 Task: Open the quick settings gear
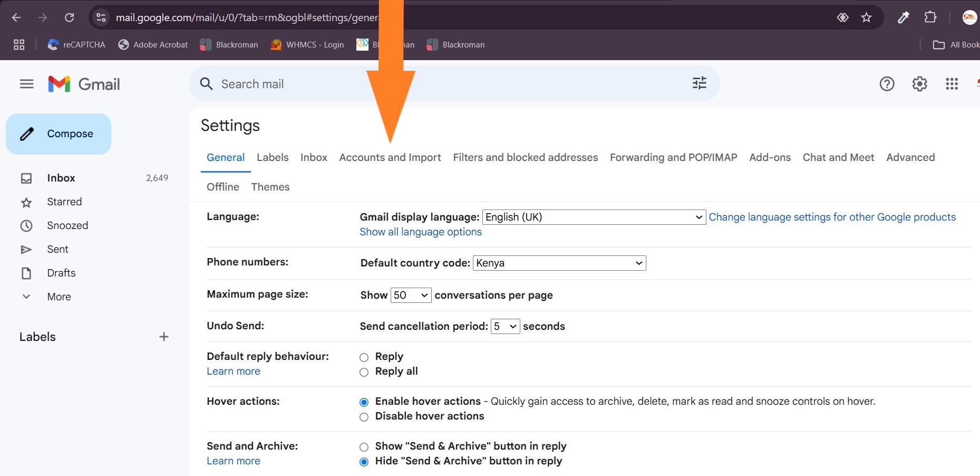pos(919,84)
